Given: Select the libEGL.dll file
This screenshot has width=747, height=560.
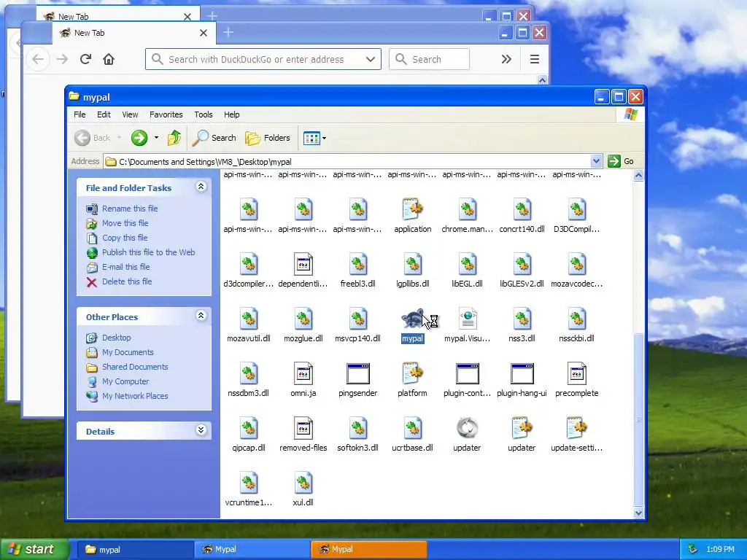Looking at the screenshot, I should coord(467,271).
